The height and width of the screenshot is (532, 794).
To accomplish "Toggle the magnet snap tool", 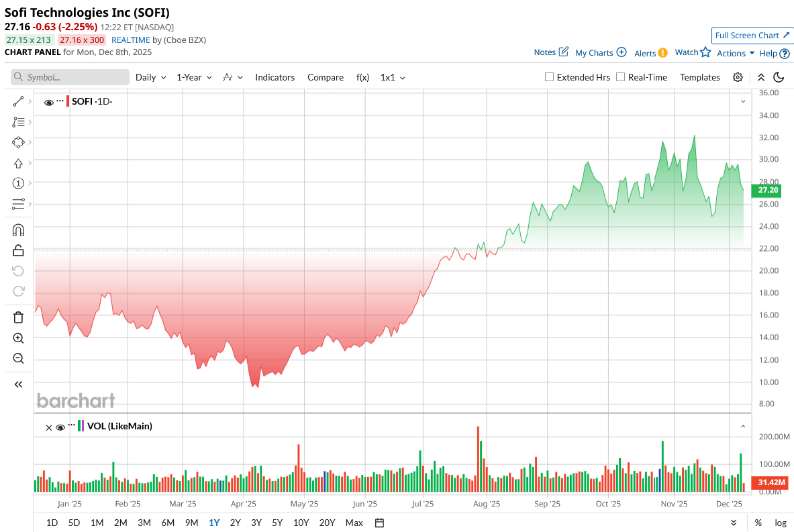I will (x=18, y=230).
